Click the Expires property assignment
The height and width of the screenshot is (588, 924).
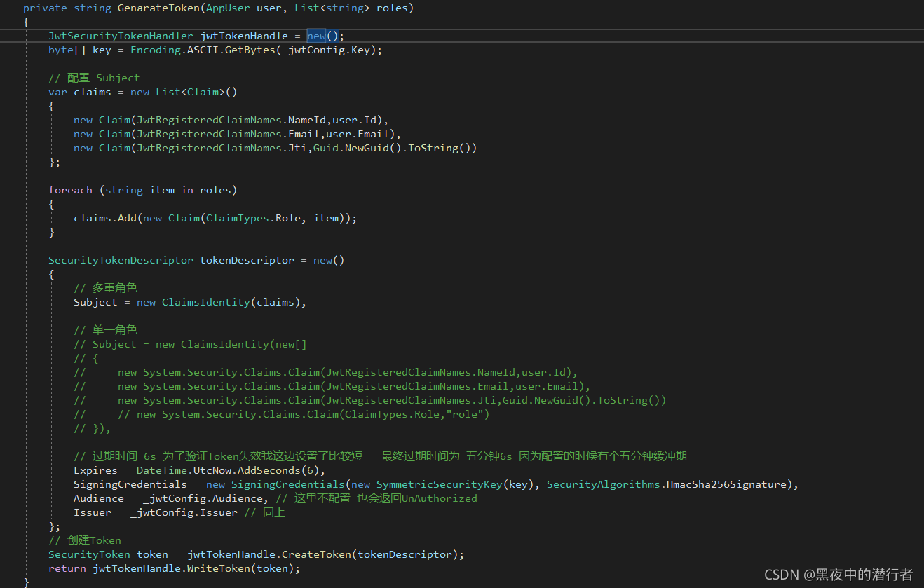tap(200, 470)
